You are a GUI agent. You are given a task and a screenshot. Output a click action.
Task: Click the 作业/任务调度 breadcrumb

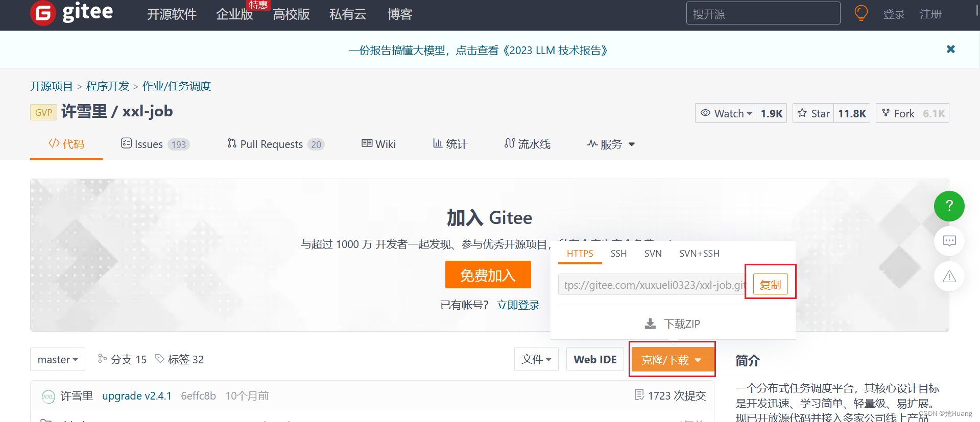[x=176, y=86]
